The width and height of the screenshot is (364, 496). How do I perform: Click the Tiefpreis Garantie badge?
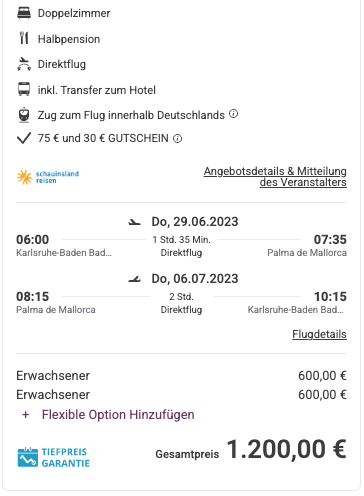(x=54, y=457)
